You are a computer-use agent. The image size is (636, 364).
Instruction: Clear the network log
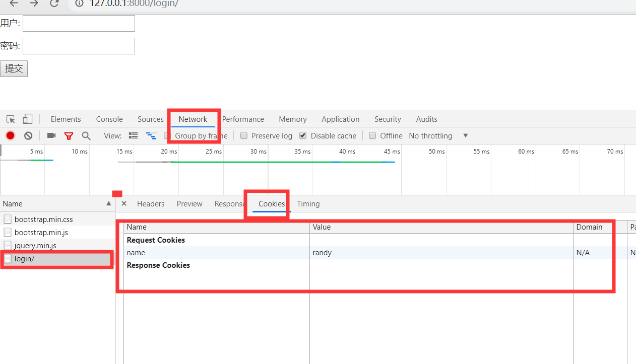tap(28, 135)
